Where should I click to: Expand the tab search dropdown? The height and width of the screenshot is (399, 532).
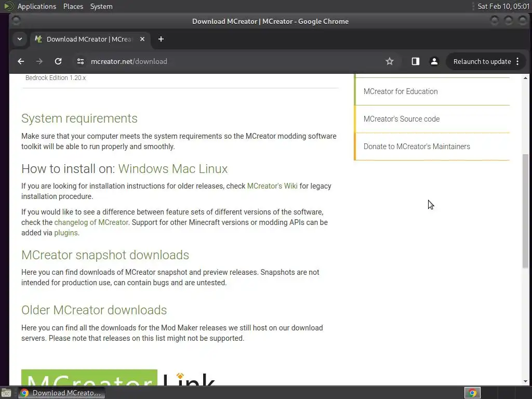click(20, 39)
